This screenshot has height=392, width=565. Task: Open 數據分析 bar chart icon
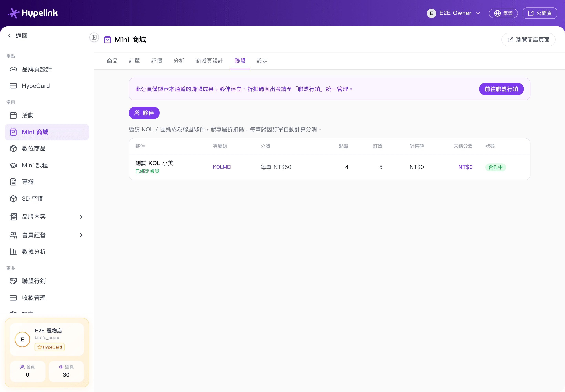(x=13, y=251)
